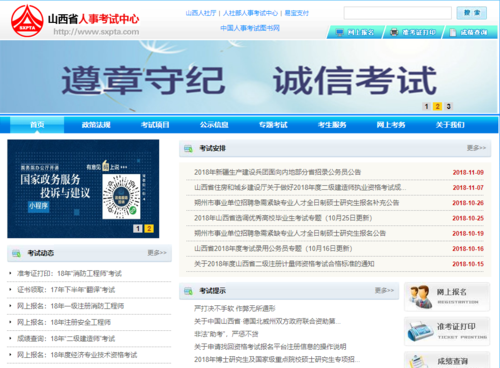The height and width of the screenshot is (368, 500).
Task: Click the computer icon beside top 网上报名
Action: pos(340,32)
